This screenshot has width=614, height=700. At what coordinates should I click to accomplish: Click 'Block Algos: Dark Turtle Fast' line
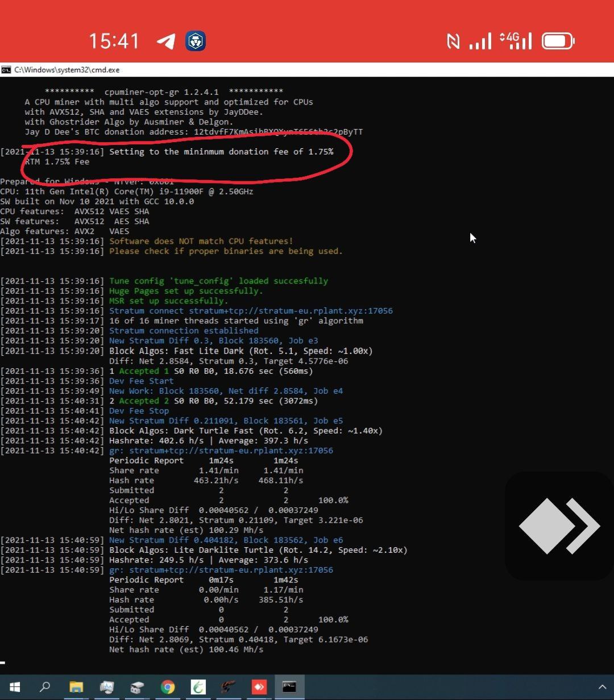[191, 431]
